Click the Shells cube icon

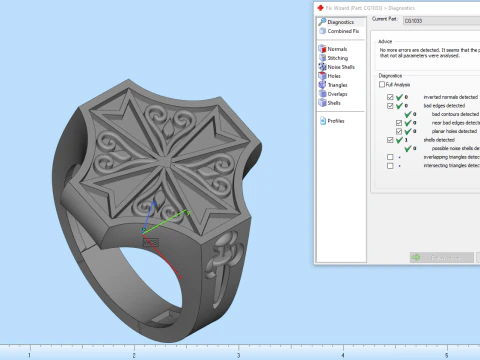click(x=322, y=103)
